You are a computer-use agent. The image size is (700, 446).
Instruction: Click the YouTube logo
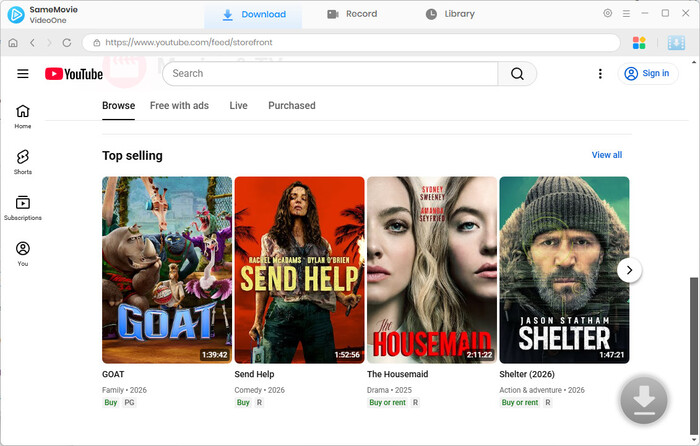pos(74,74)
